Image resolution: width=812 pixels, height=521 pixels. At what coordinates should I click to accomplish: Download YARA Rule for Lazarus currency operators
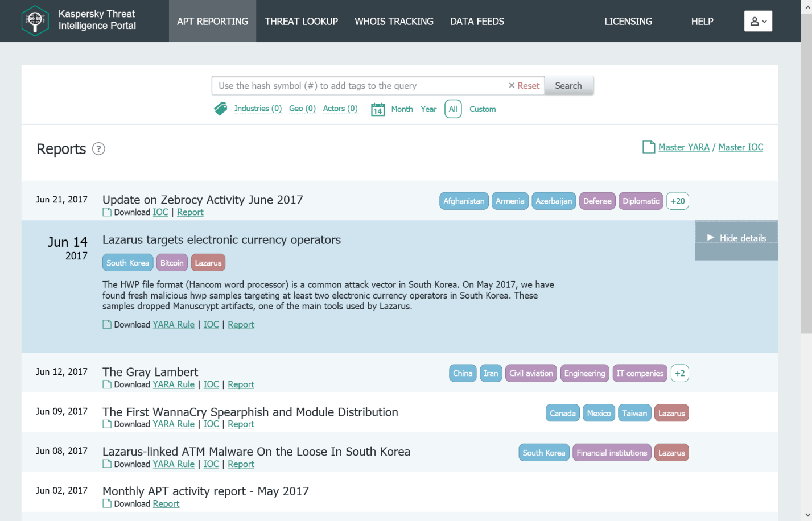(x=174, y=325)
